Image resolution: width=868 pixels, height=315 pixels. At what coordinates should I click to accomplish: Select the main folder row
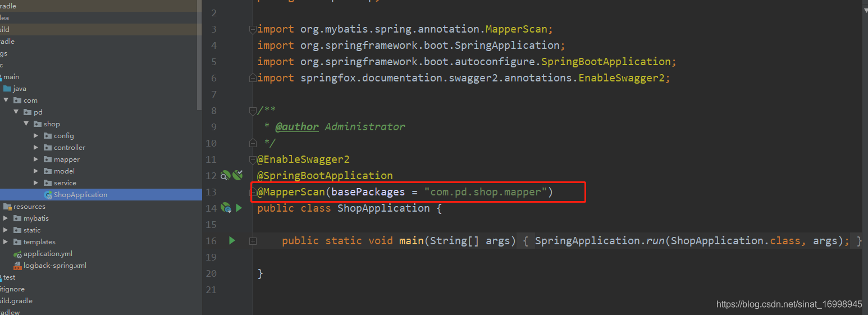pos(101,77)
